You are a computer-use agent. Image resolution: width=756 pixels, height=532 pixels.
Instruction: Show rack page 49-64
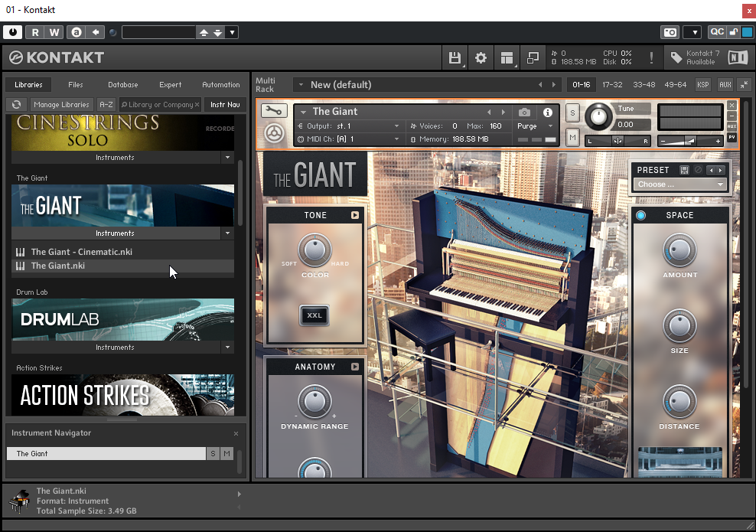click(x=676, y=85)
